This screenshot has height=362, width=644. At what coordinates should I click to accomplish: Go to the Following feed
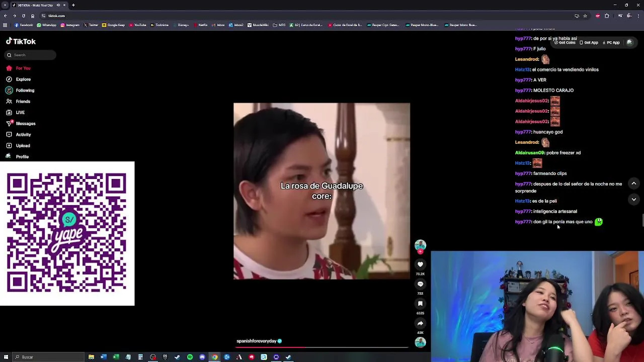tap(20, 90)
